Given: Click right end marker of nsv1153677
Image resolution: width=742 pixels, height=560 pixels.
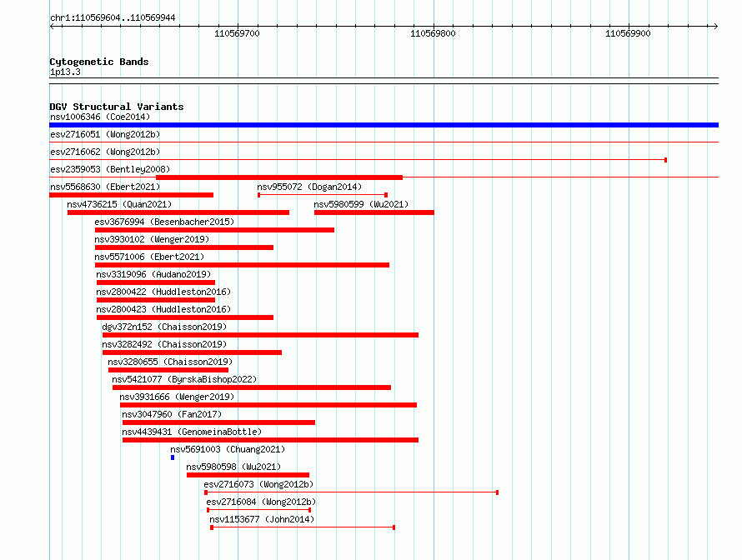Looking at the screenshot, I should pyautogui.click(x=394, y=527).
